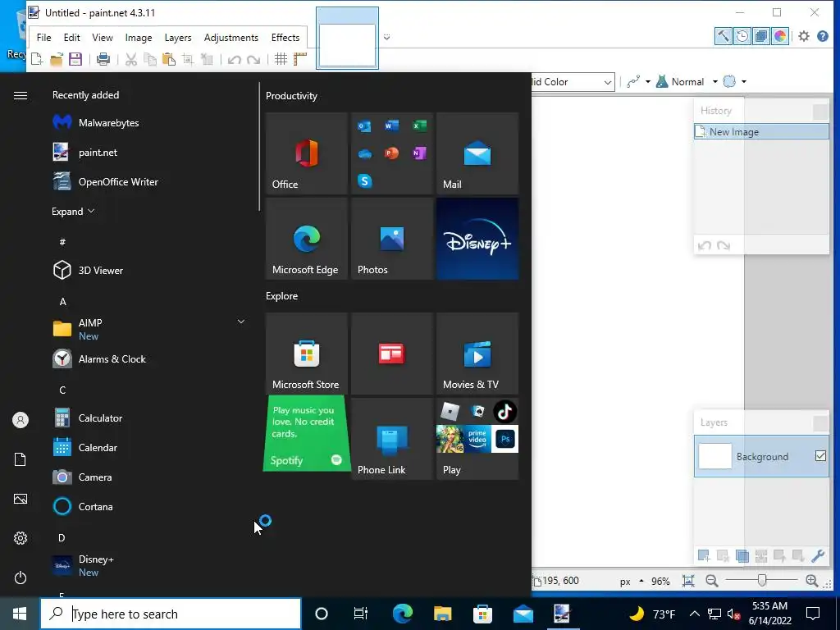Open the 3D Viewer app
This screenshot has height=630, width=840.
coord(150,271)
